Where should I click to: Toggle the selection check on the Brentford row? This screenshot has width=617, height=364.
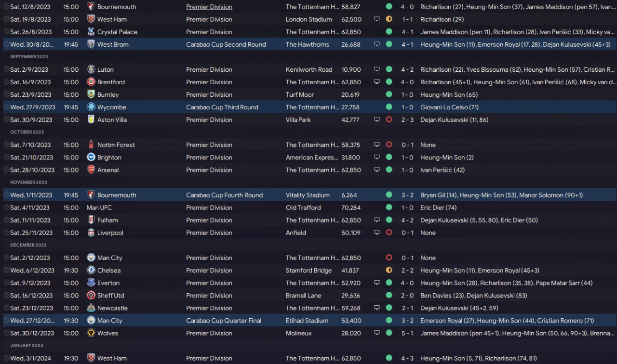[x=6, y=82]
